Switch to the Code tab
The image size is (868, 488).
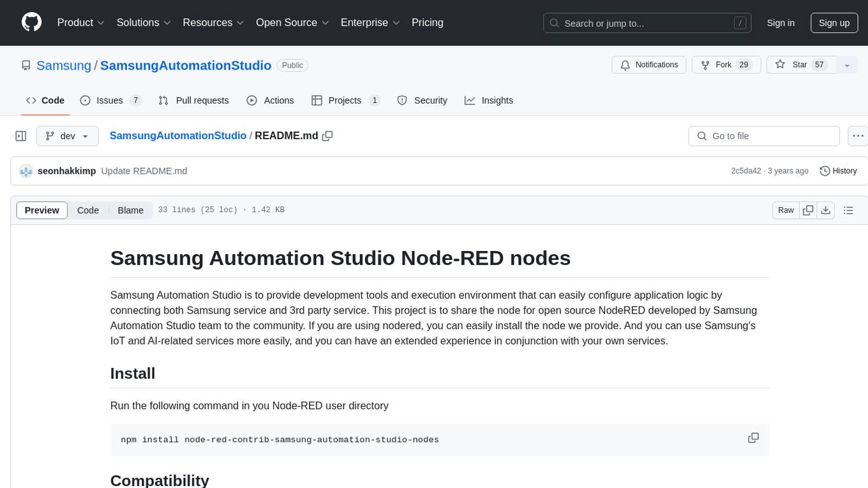coord(45,100)
